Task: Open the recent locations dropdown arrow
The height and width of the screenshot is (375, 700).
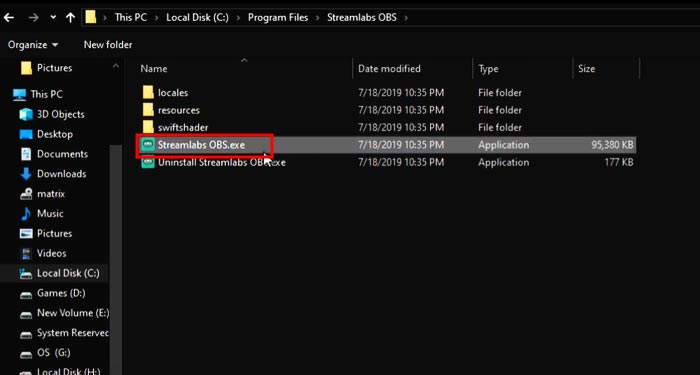Action: point(53,18)
